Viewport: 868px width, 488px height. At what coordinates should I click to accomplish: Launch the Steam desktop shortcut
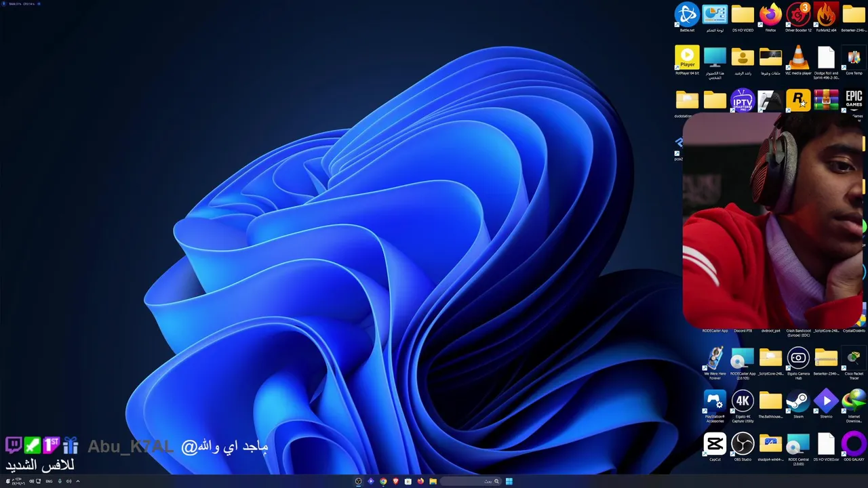[x=798, y=405]
